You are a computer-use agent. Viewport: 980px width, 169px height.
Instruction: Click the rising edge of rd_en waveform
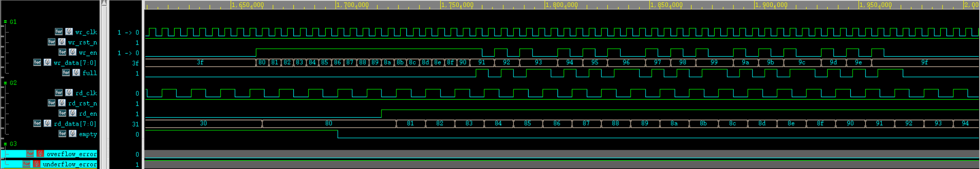[x=382, y=114]
